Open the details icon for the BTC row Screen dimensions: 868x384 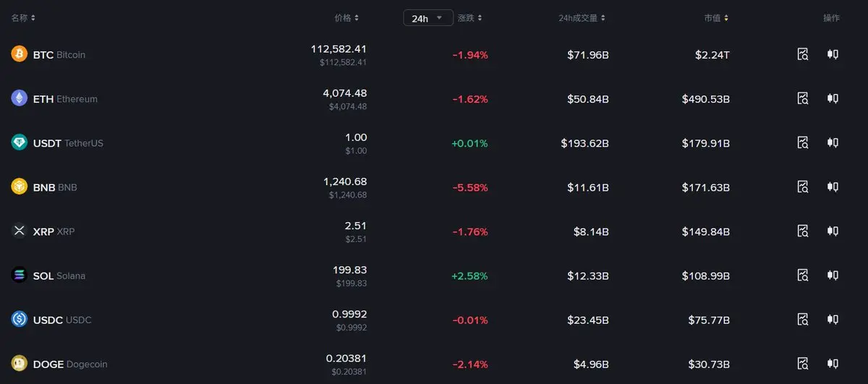tap(802, 54)
